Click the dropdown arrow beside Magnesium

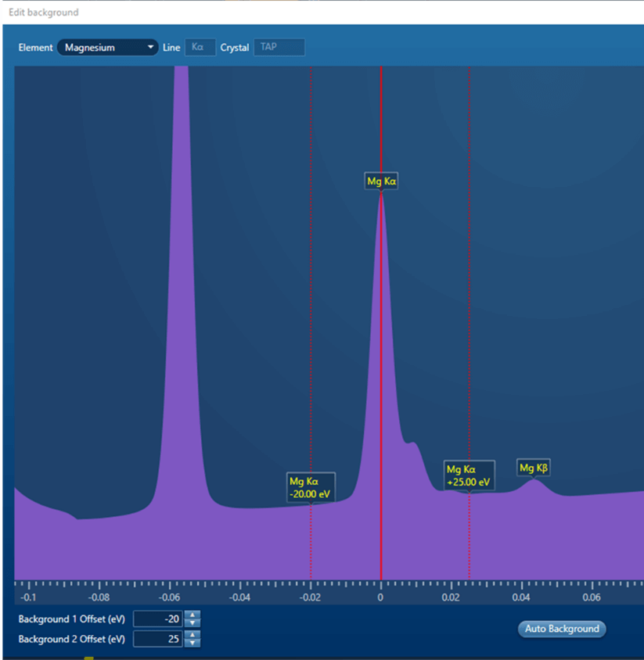(149, 47)
